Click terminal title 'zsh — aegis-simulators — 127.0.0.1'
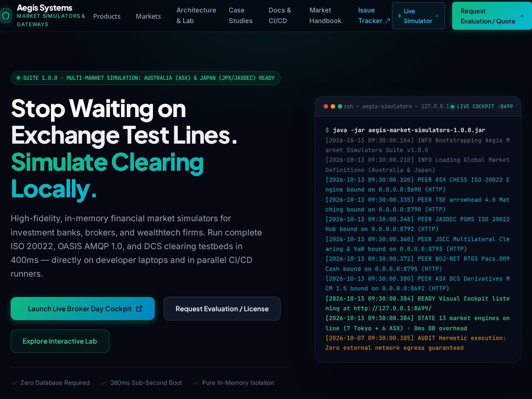The width and height of the screenshot is (532, 399). tap(396, 106)
